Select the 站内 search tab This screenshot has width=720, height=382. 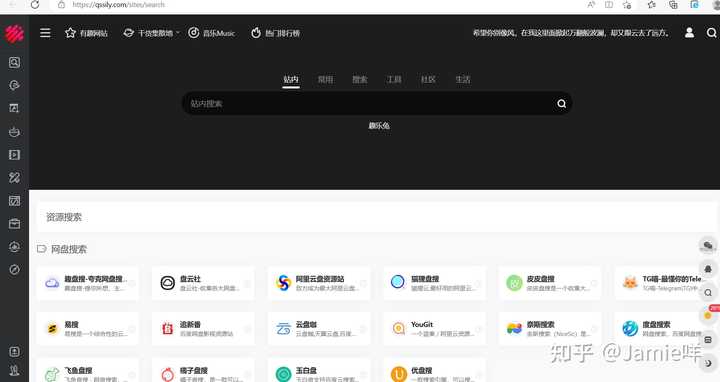pos(291,79)
